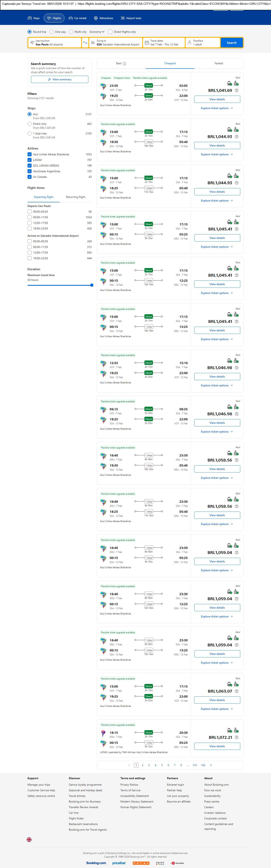Viewport: 271px width, 868px height.
Task: Click the Airport taxis icon in navigation
Action: pyautogui.click(x=123, y=18)
